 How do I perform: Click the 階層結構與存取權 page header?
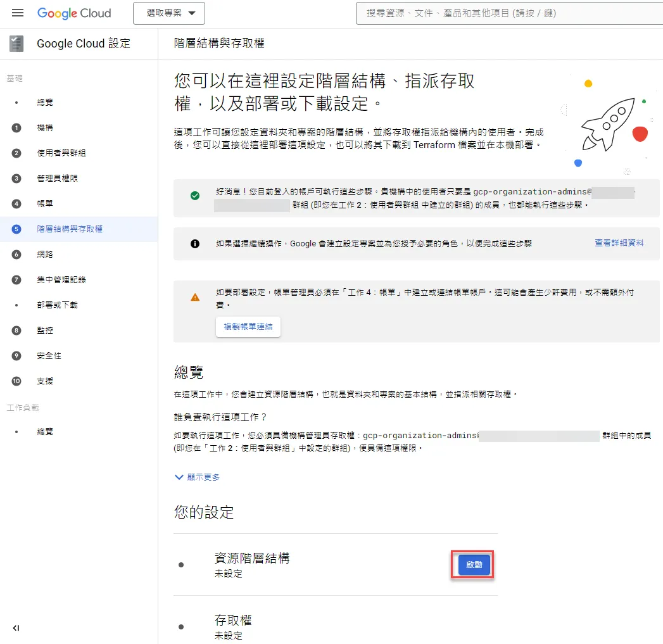[x=219, y=44]
